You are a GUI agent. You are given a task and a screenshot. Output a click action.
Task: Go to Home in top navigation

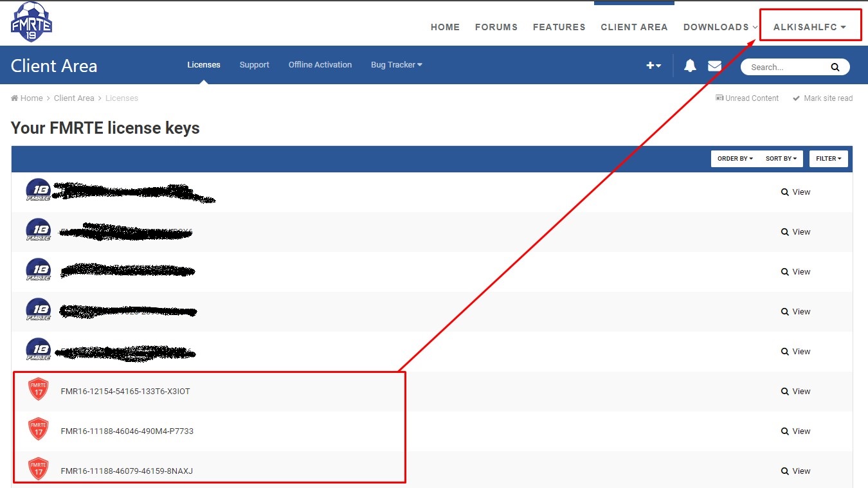pyautogui.click(x=445, y=27)
